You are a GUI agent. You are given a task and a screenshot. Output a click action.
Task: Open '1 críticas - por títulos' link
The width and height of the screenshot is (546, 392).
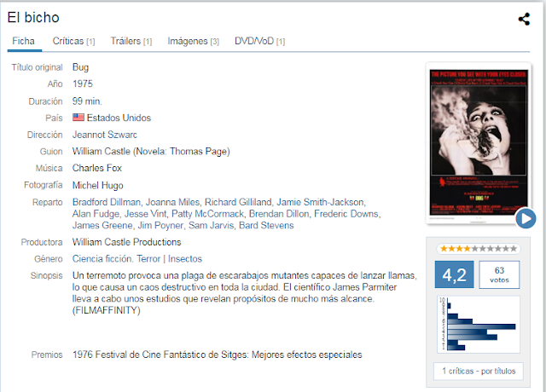pyautogui.click(x=479, y=372)
